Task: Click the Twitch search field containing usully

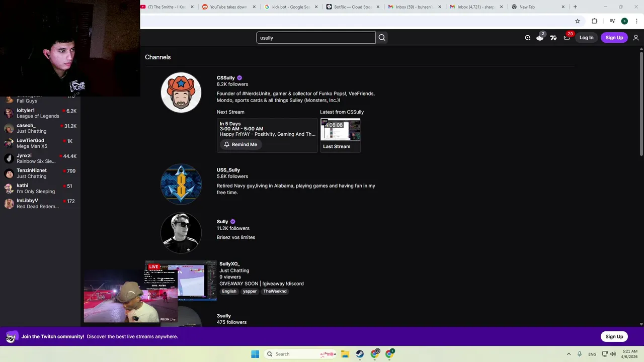Action: 315,38
